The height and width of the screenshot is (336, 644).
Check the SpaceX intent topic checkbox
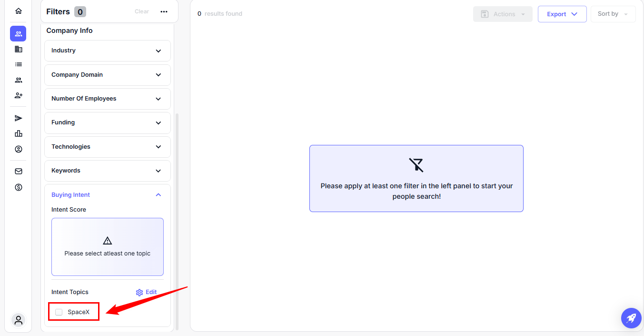click(59, 312)
